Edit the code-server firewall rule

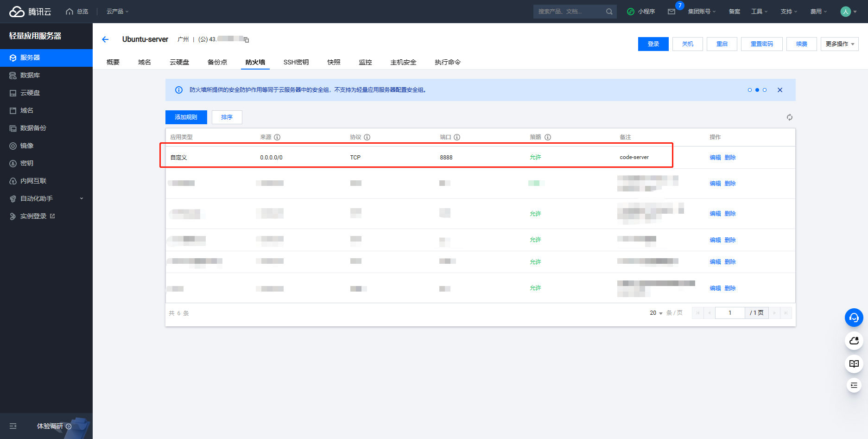point(715,158)
